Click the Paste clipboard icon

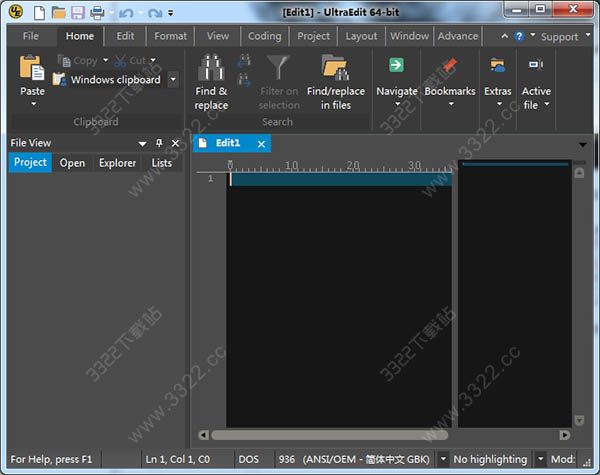[32, 68]
